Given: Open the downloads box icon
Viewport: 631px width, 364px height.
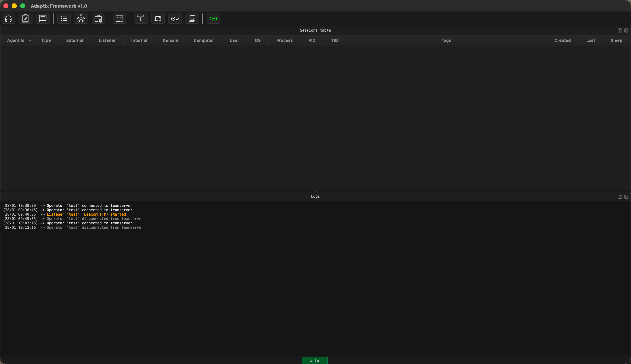Looking at the screenshot, I should tap(141, 19).
